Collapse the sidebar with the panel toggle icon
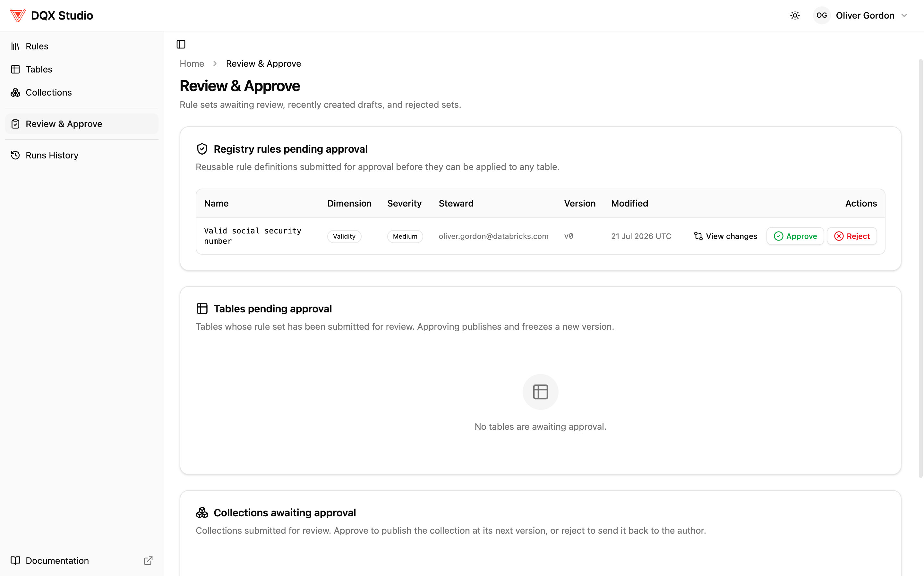The height and width of the screenshot is (576, 924). (x=181, y=45)
